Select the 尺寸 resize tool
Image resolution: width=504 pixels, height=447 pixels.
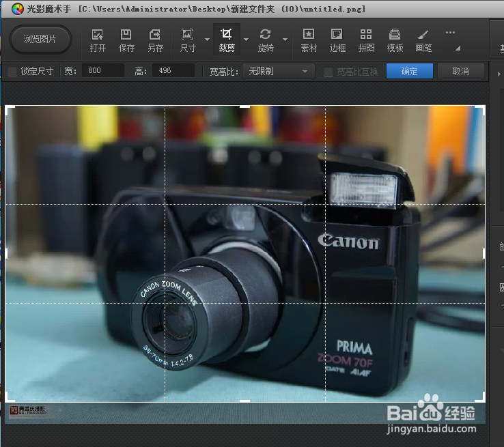[x=188, y=40]
